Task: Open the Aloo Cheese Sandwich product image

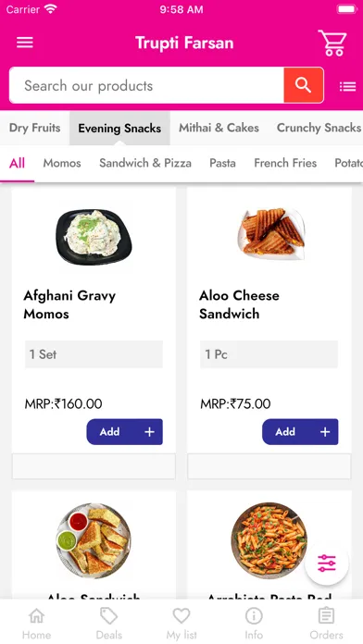Action: click(x=271, y=234)
